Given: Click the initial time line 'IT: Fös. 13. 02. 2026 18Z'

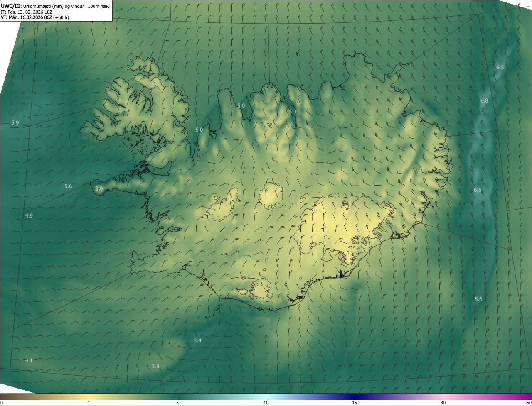Looking at the screenshot, I should [27, 12].
